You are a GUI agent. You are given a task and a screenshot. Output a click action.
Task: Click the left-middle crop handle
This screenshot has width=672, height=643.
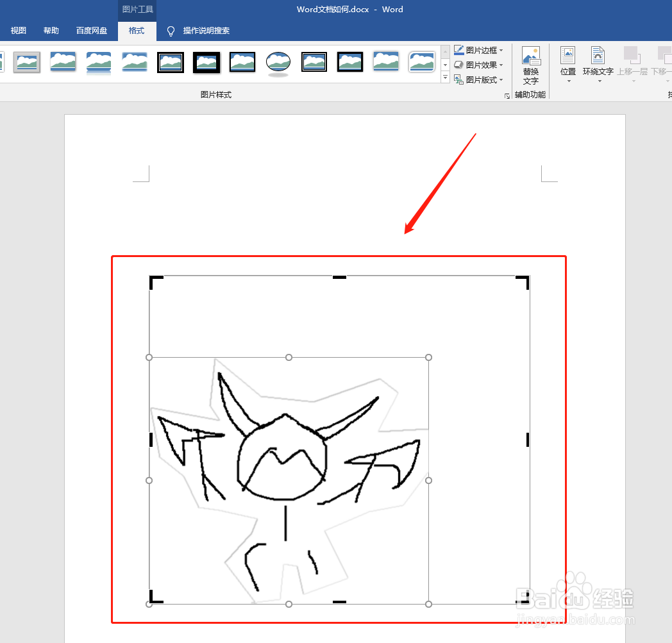(x=151, y=440)
